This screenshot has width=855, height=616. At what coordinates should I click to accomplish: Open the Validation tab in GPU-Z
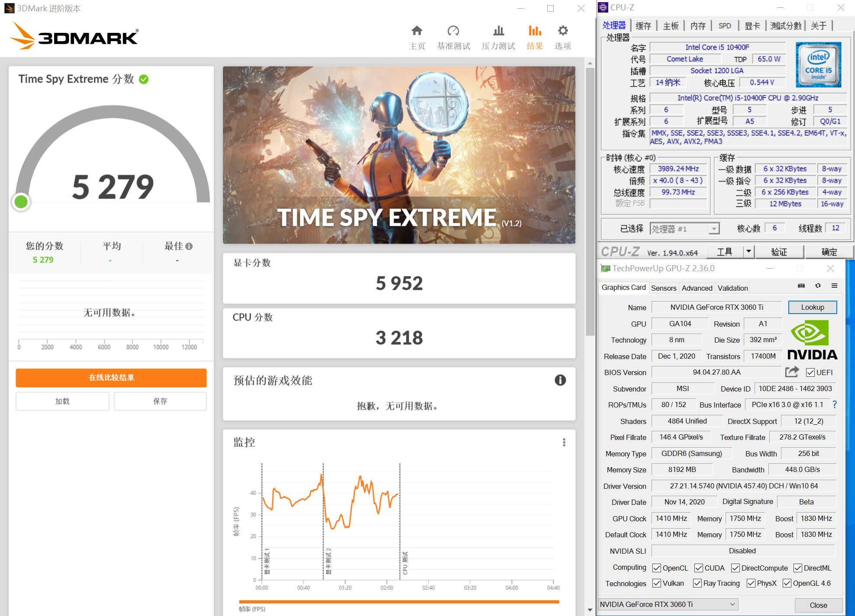coord(732,288)
